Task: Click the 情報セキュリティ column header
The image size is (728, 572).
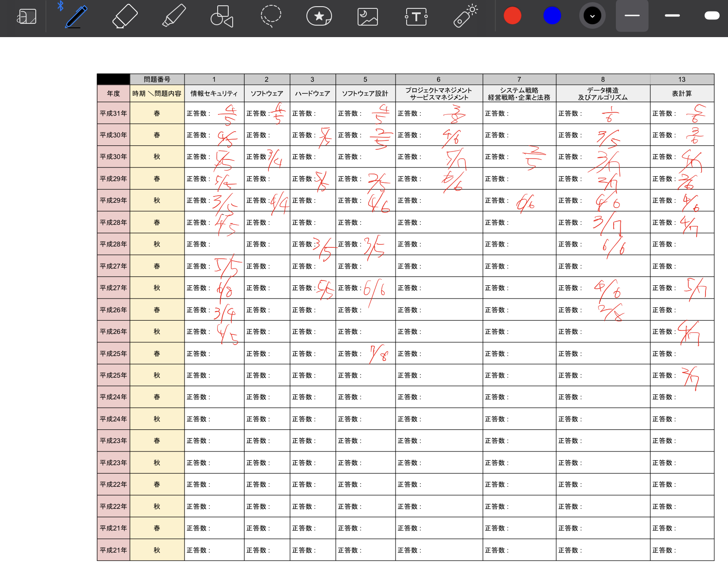Action: (x=214, y=94)
